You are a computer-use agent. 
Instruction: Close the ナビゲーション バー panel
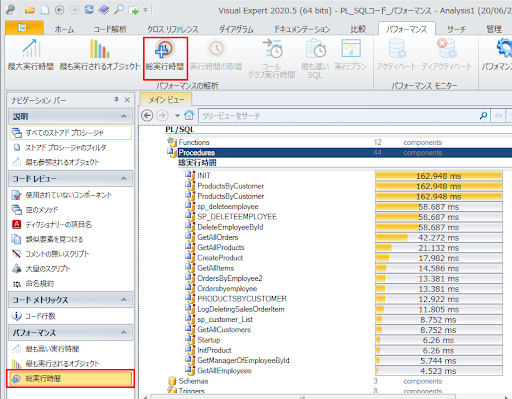[x=127, y=100]
